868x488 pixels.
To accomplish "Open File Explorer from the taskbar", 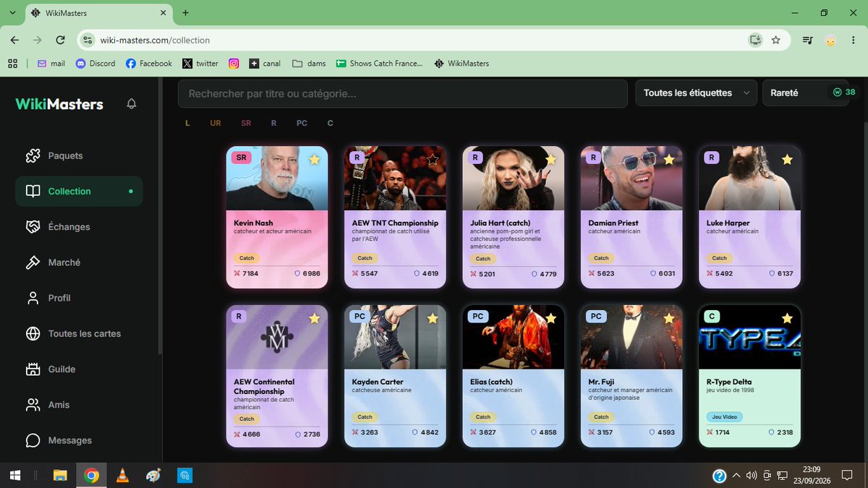I will [x=60, y=475].
